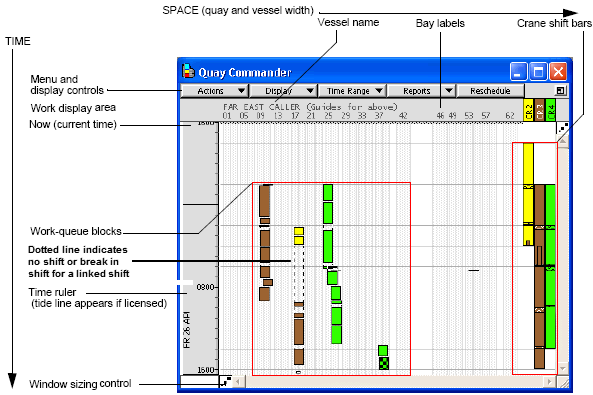Click the panel icon right of Reschedule
Image resolution: width=593 pixels, height=395 pixels.
click(560, 91)
